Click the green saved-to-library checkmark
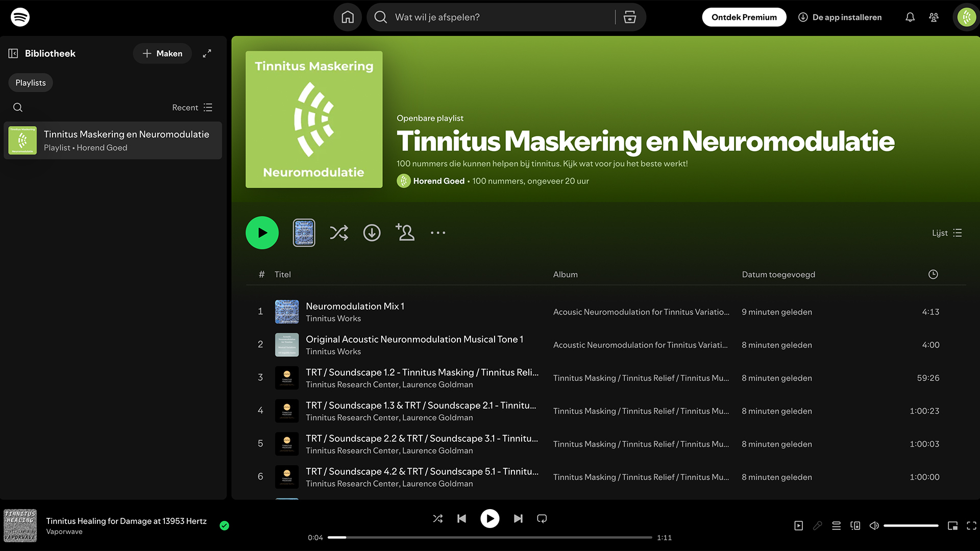 click(224, 525)
